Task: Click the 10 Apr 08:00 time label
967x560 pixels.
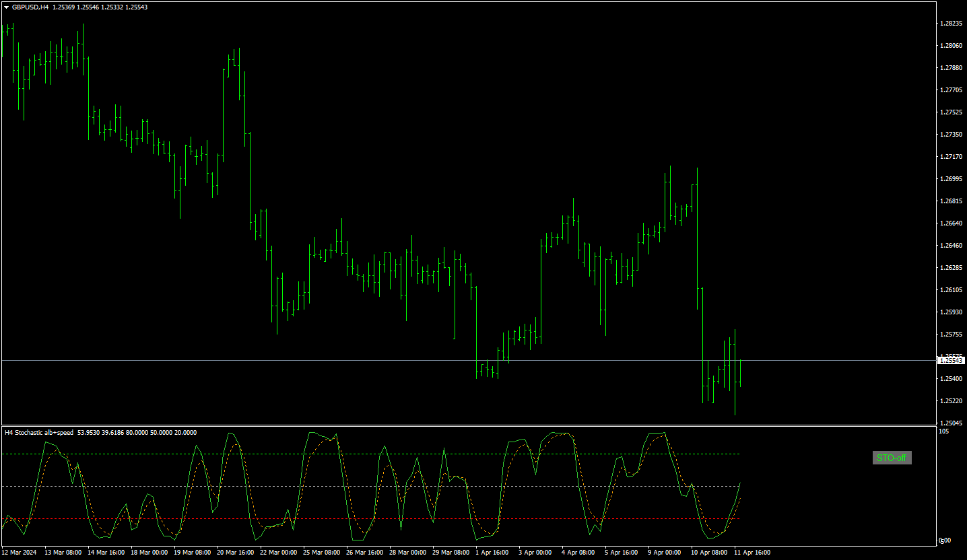Action: [710, 553]
